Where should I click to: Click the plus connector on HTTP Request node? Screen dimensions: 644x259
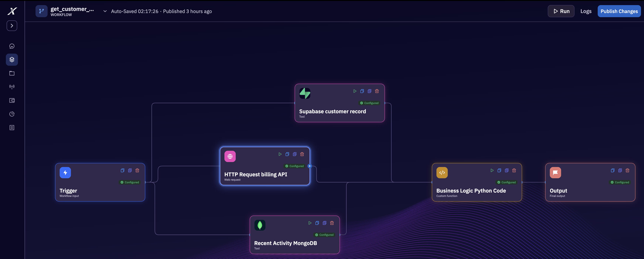click(310, 166)
